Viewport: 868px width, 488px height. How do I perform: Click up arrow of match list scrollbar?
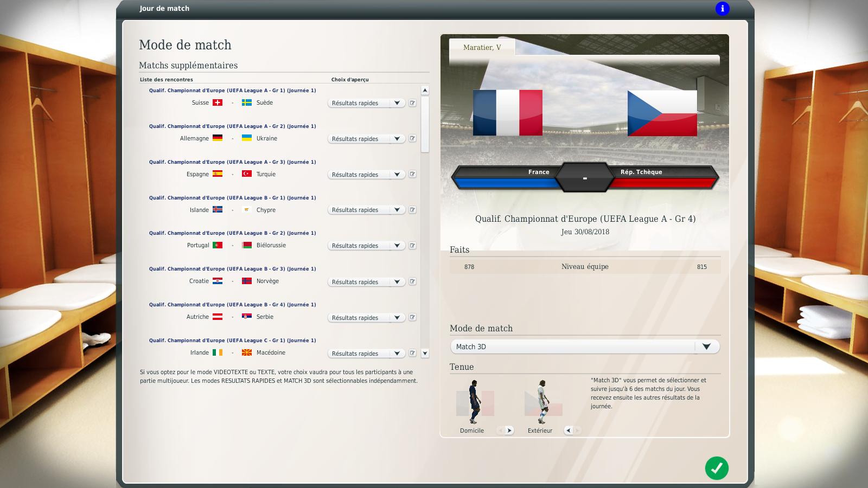[425, 91]
